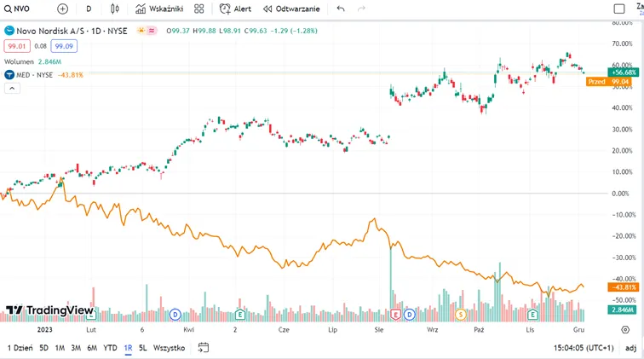Select 3M range
The image size is (644, 359).
(x=76, y=348)
